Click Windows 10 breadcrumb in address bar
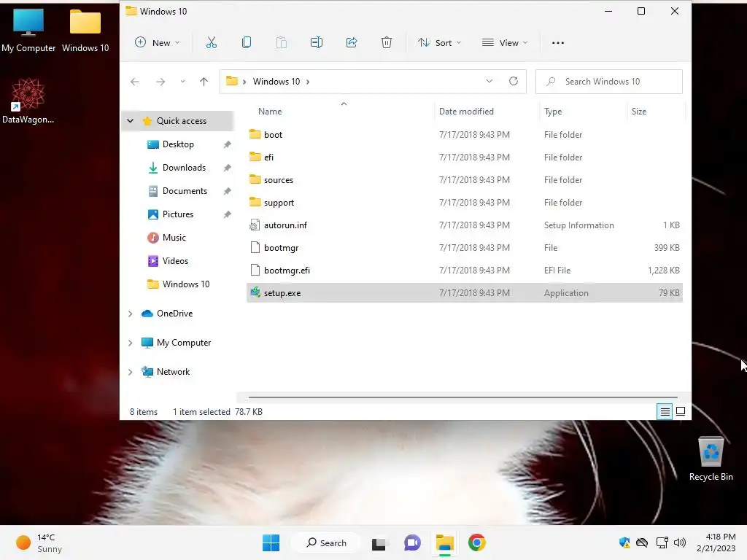 coord(276,82)
